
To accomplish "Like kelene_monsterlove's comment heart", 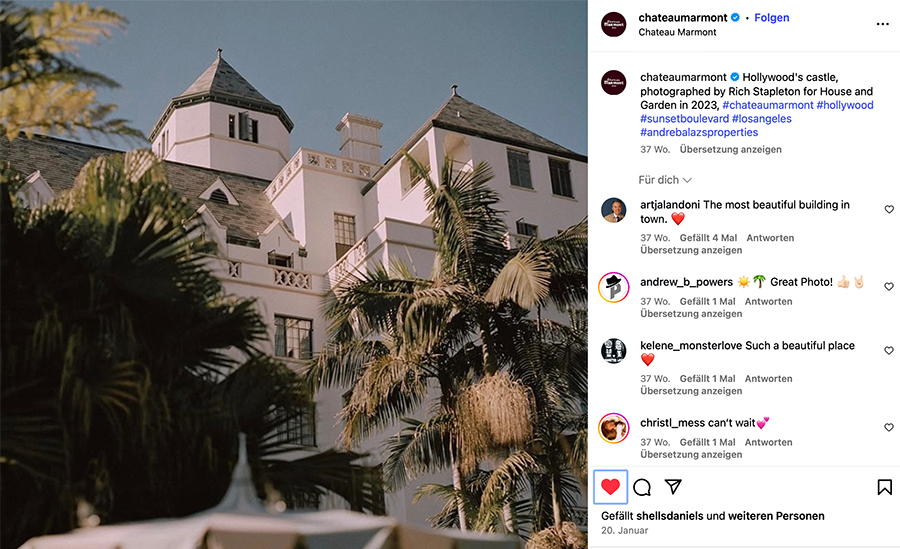I will point(889,350).
